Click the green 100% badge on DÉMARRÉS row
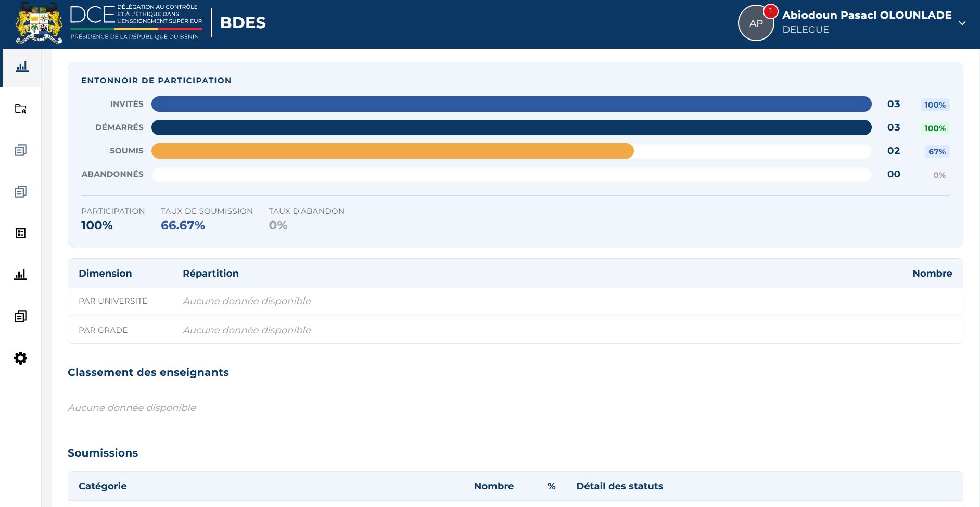The height and width of the screenshot is (507, 980). pyautogui.click(x=935, y=128)
